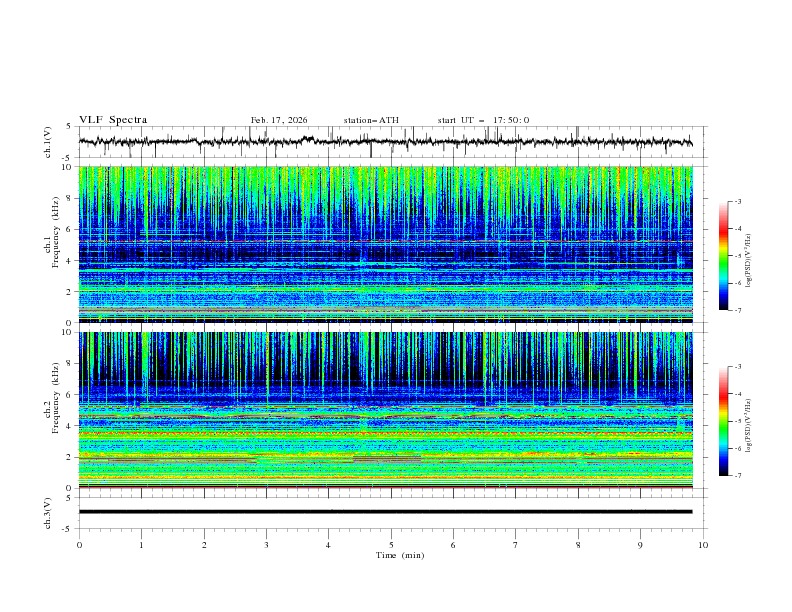Click the '-3' label on ch.1 color bar
The width and height of the screenshot is (792, 612).
pos(737,201)
